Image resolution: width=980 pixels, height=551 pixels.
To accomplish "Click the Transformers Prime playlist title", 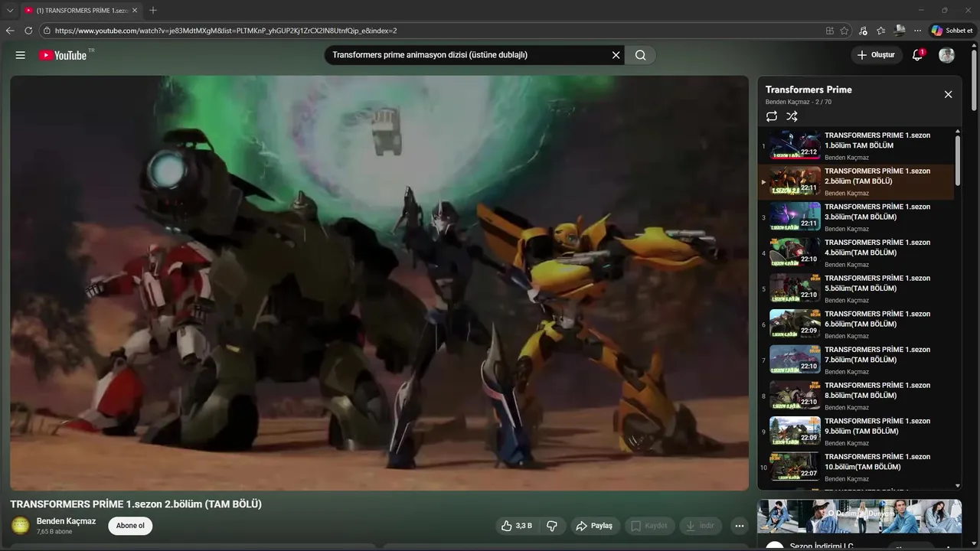I will click(808, 90).
